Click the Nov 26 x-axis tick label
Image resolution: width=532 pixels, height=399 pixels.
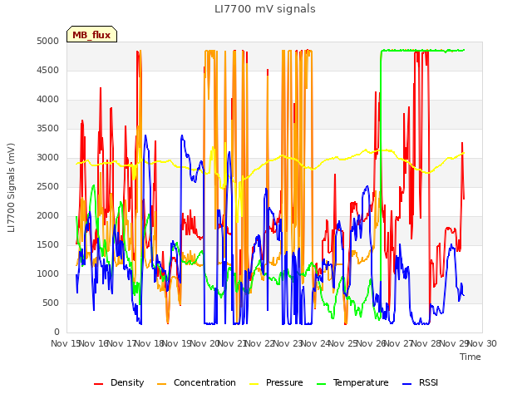(x=372, y=343)
